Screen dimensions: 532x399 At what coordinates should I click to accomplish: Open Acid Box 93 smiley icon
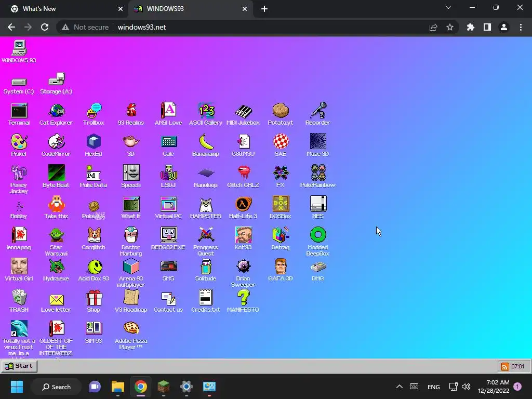click(94, 270)
